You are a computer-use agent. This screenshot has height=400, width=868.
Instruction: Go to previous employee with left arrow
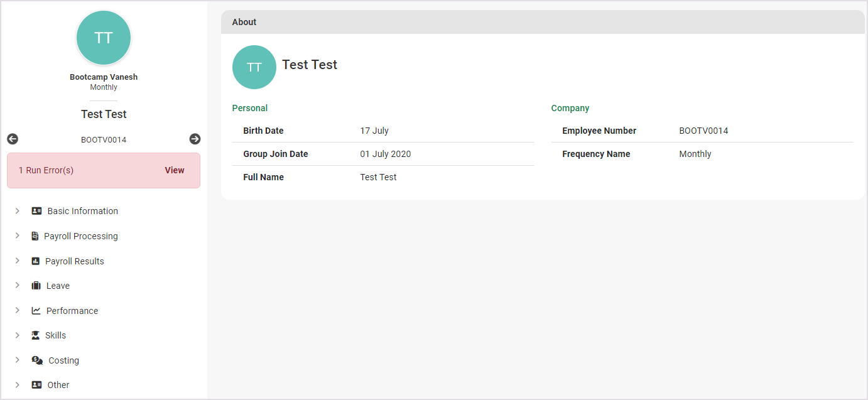tap(13, 139)
